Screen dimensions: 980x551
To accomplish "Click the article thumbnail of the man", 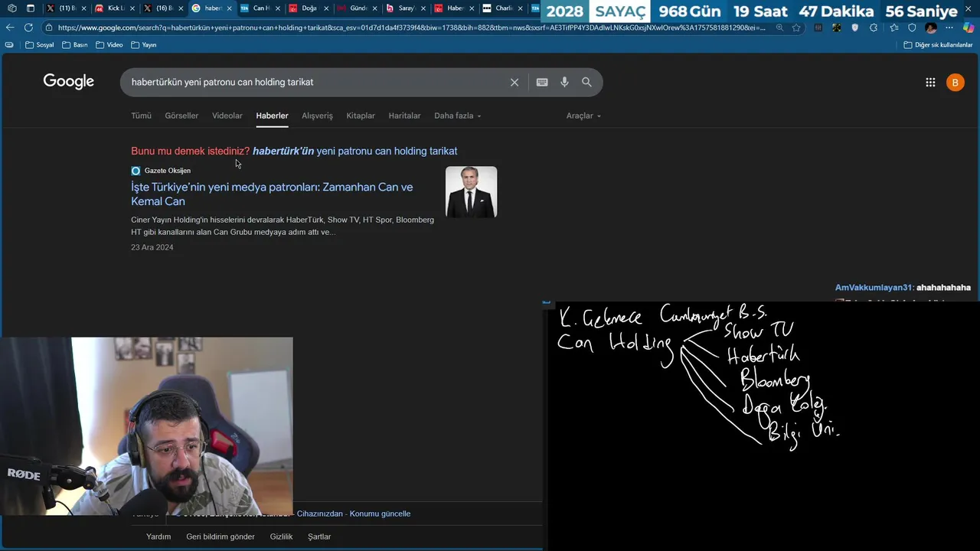I will [471, 192].
